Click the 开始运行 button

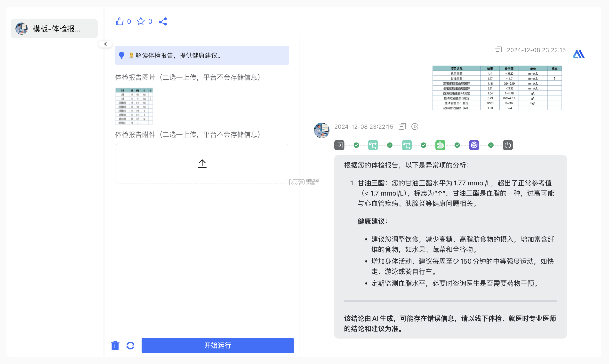click(218, 345)
